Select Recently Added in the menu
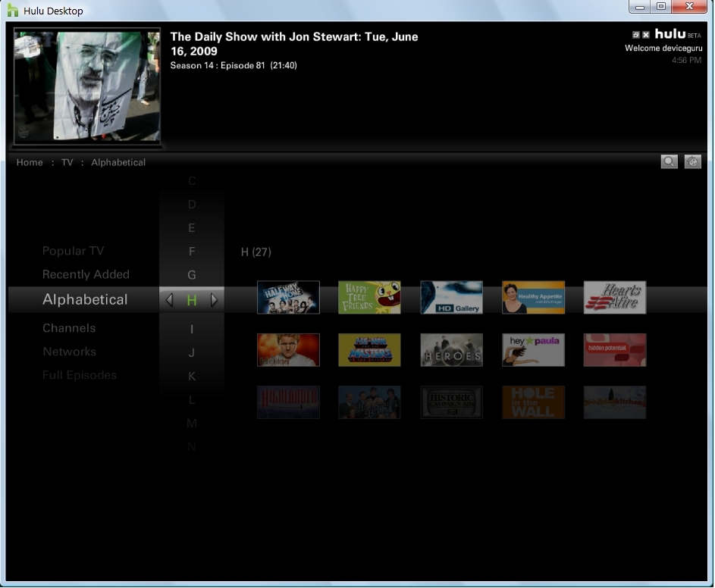 pyautogui.click(x=86, y=274)
